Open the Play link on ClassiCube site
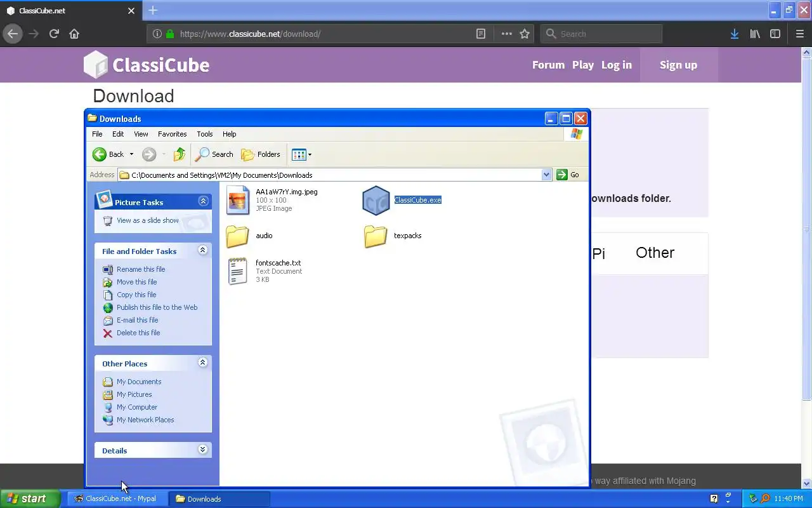The width and height of the screenshot is (812, 508). click(x=583, y=65)
